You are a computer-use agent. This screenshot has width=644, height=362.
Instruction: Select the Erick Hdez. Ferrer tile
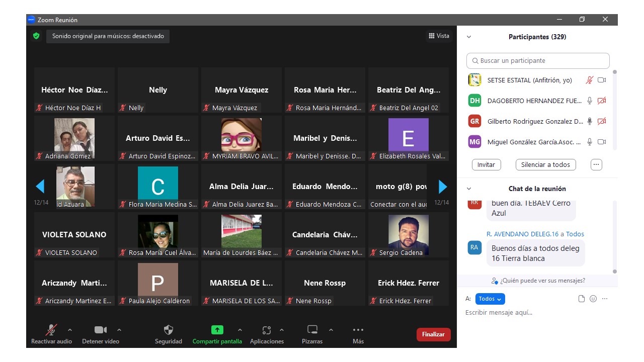(409, 283)
